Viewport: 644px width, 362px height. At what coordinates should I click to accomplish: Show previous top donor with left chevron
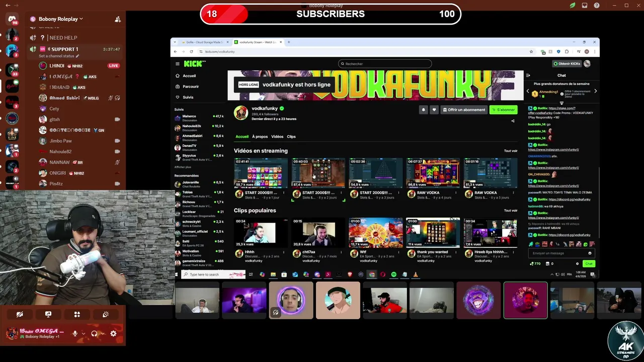pyautogui.click(x=528, y=91)
